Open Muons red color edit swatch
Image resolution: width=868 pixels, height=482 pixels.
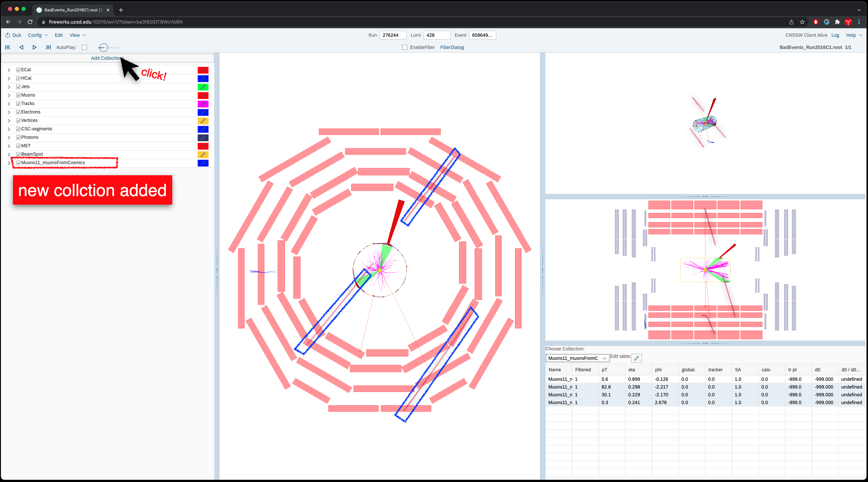click(203, 95)
